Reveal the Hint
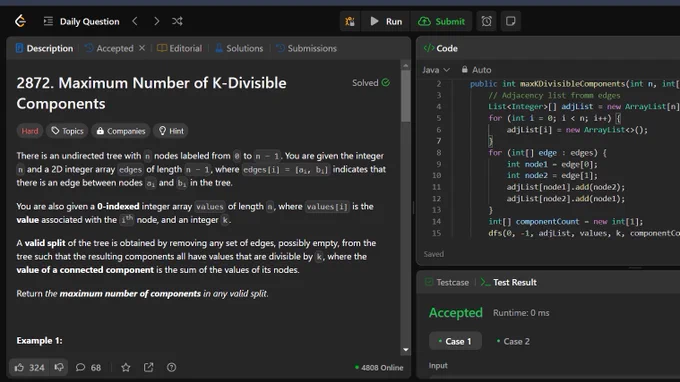Image resolution: width=680 pixels, height=382 pixels. [x=171, y=131]
